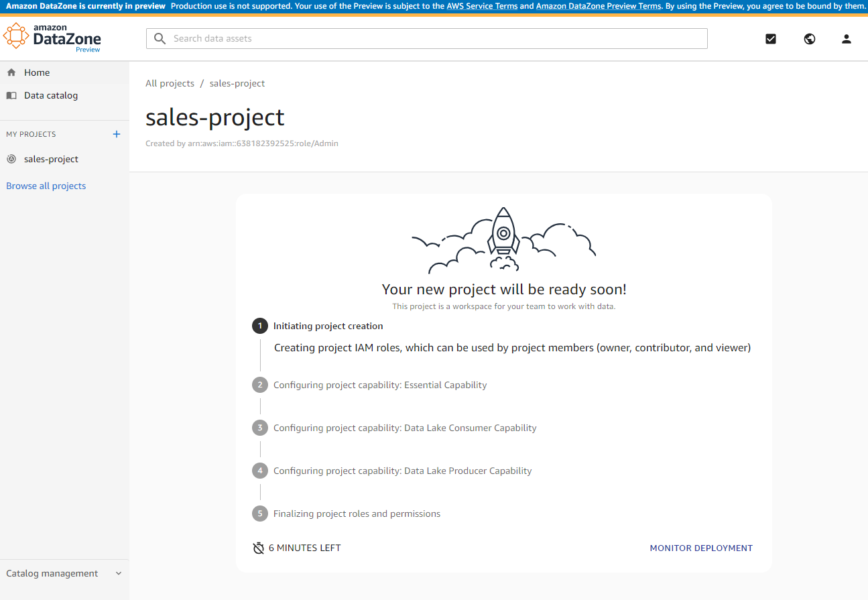Click Browse all projects link
868x600 pixels.
46,186
